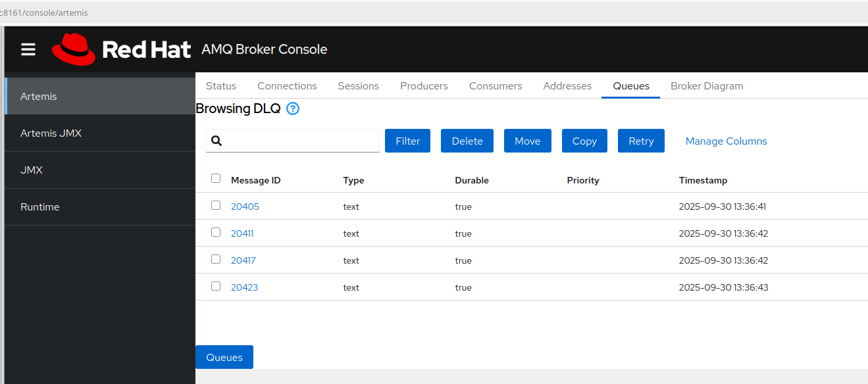Click timestamp 2025-09-30 13:36:41
Image resolution: width=868 pixels, height=384 pixels.
(723, 206)
